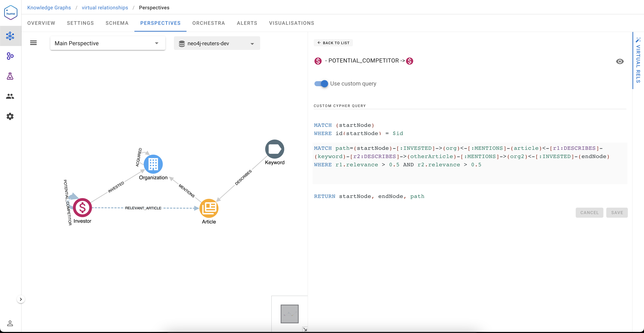Open the flask Labs sidebar icon
Screen dimensions: 644x333
click(x=10, y=76)
